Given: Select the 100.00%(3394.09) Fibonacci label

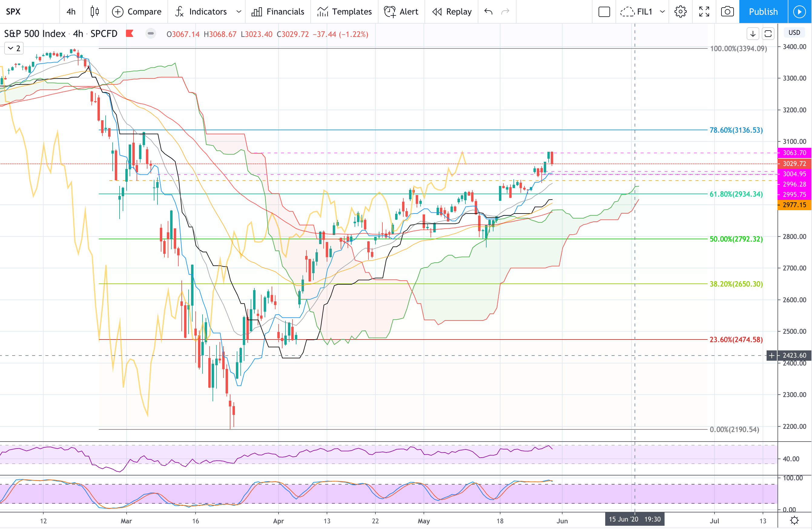Looking at the screenshot, I should pos(738,48).
